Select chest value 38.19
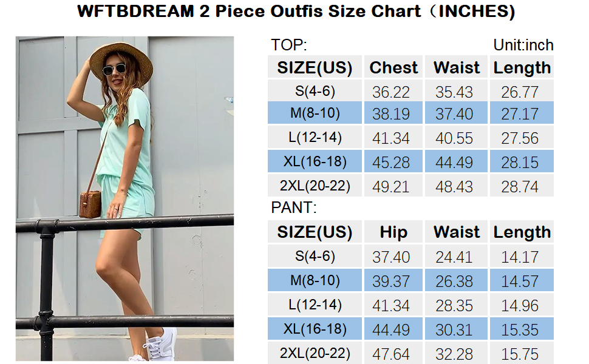The width and height of the screenshot is (589, 364). tap(391, 114)
